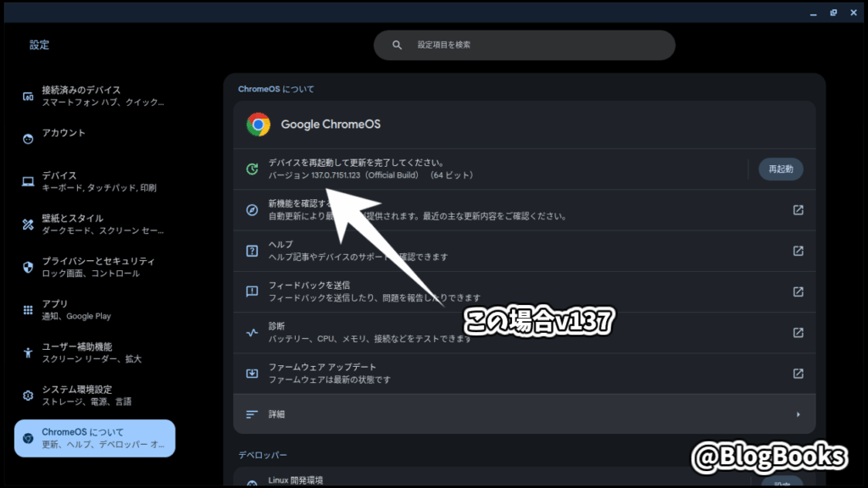868x488 pixels.
Task: Click the search field 設定項目を検索
Action: pyautogui.click(x=526, y=45)
